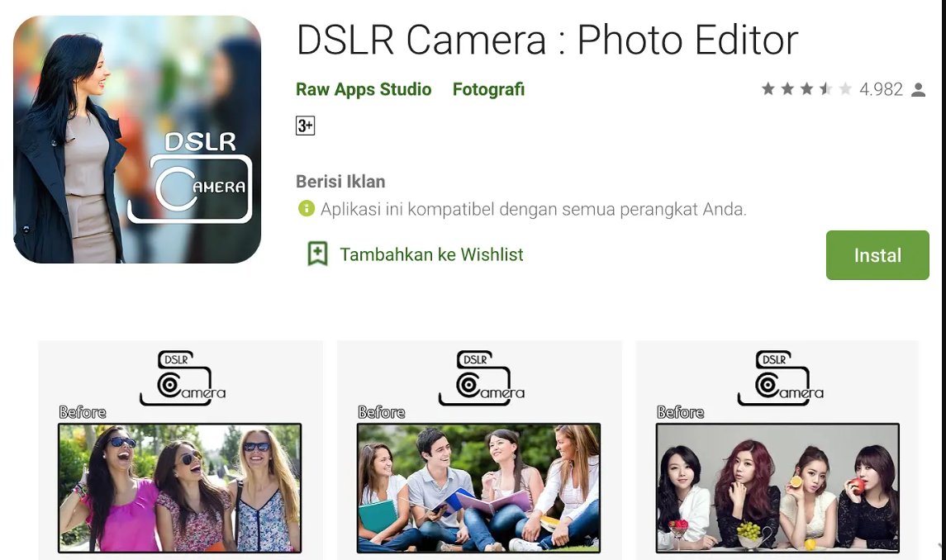Click the green info icon for compatibility
The image size is (946, 560).
click(307, 209)
